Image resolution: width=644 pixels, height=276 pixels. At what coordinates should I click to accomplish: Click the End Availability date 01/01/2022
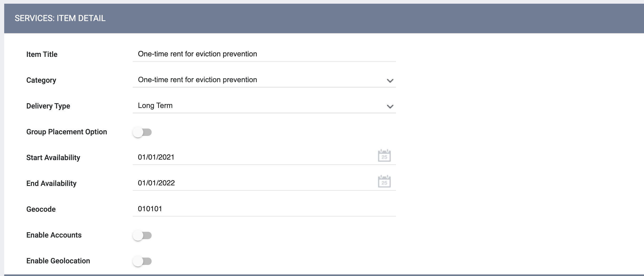[x=156, y=183]
